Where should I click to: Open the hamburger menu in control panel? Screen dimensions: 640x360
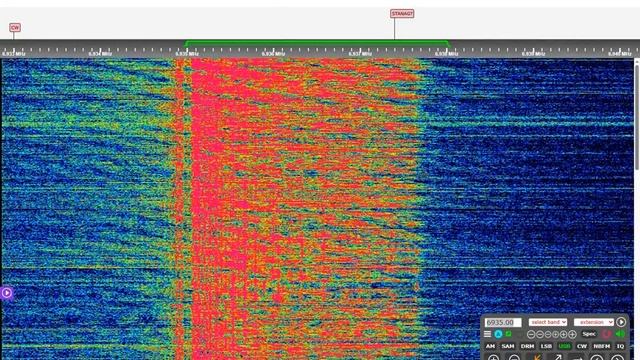487,334
